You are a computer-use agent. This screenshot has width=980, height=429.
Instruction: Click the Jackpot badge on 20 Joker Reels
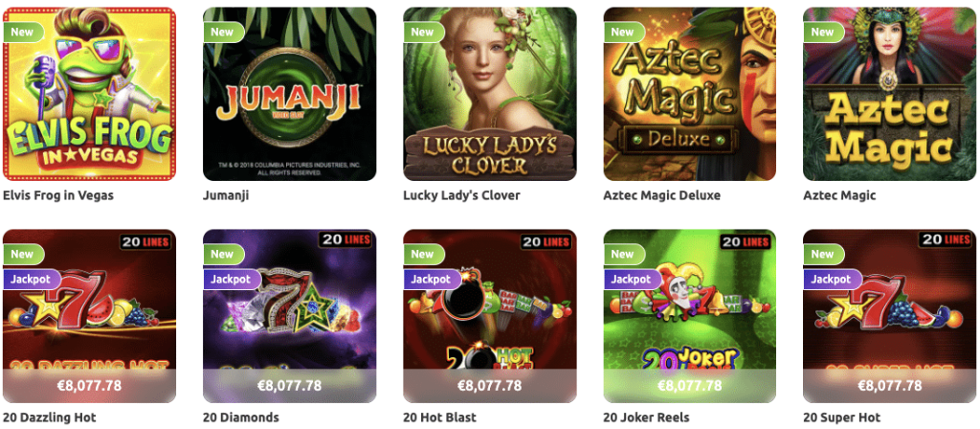tap(632, 280)
